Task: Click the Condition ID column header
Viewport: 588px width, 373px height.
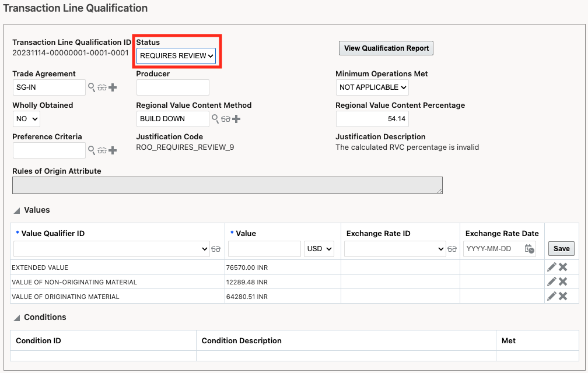Action: click(38, 340)
